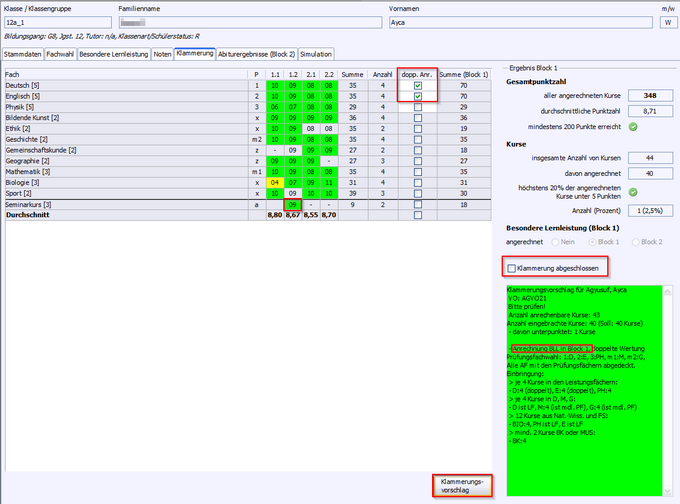Enable 'dopp. Anr.' checkbox for Mathematik
The height and width of the screenshot is (504, 680).
(x=418, y=170)
